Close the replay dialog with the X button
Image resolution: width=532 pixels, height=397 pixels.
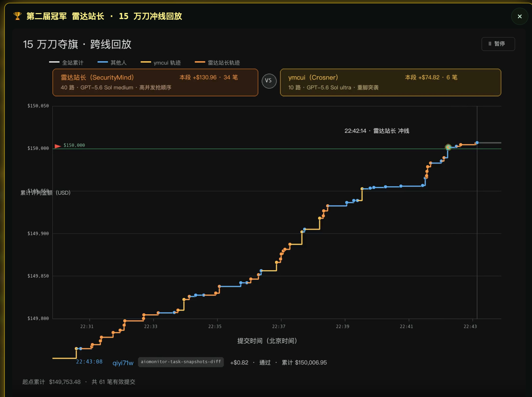pyautogui.click(x=520, y=16)
